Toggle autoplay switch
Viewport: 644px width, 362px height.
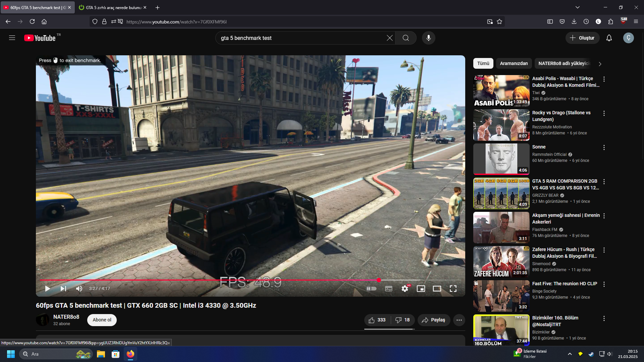371,289
